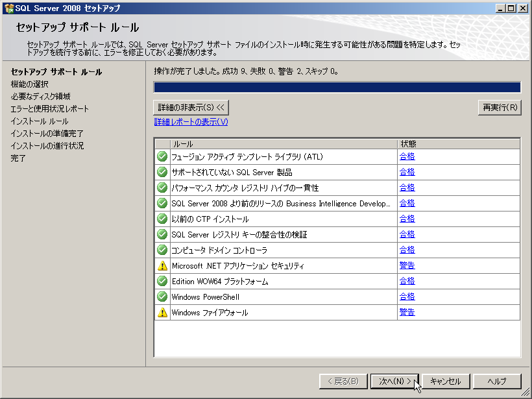Viewport: 532px width, 399px height.
Task: Select セットアップ サポート ルール step in sidebar
Action: coord(56,72)
